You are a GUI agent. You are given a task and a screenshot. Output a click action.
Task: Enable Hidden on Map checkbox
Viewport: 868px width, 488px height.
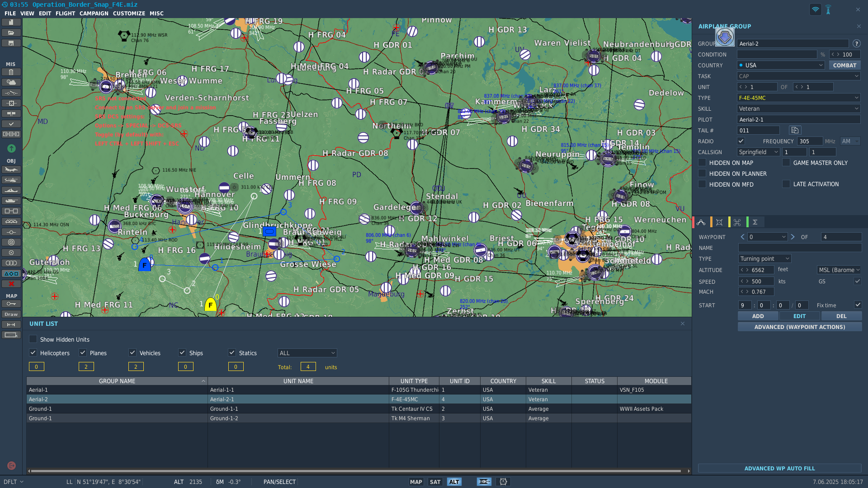(x=702, y=162)
